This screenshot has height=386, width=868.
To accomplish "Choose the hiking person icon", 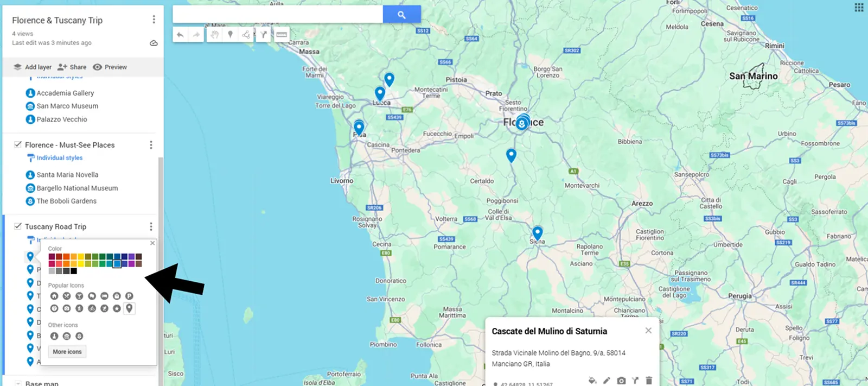I will [x=79, y=308].
